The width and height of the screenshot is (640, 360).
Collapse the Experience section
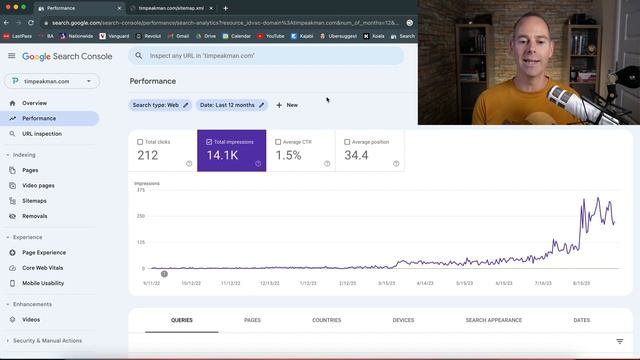point(8,237)
